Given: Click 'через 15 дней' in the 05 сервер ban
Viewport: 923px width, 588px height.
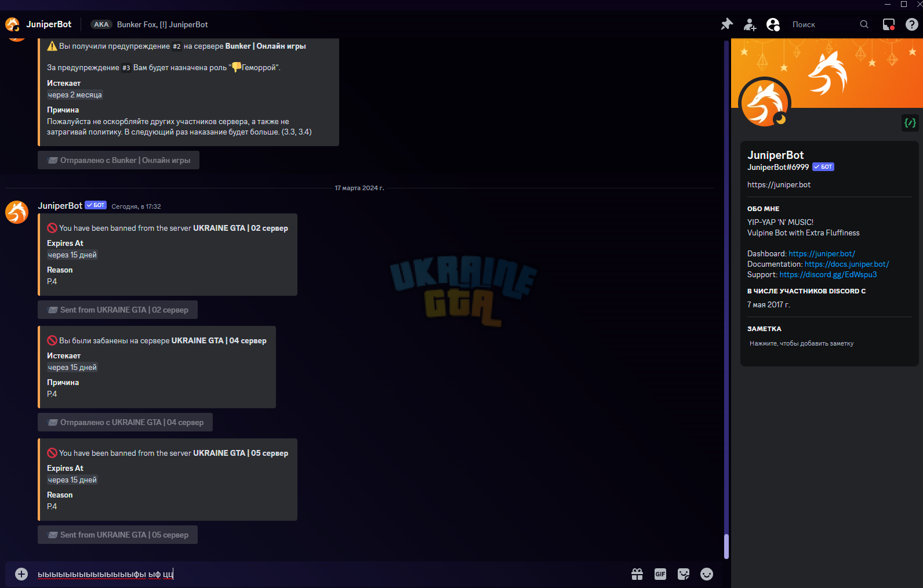Looking at the screenshot, I should 72,480.
